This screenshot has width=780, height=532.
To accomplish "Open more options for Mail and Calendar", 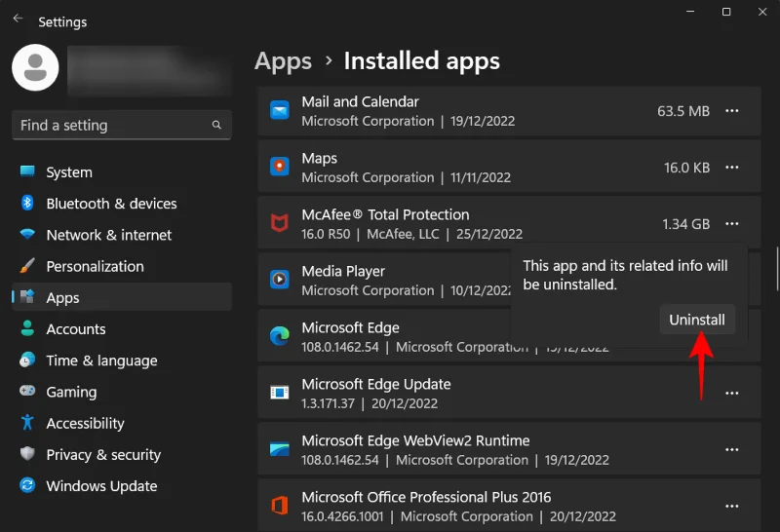I will 732,110.
